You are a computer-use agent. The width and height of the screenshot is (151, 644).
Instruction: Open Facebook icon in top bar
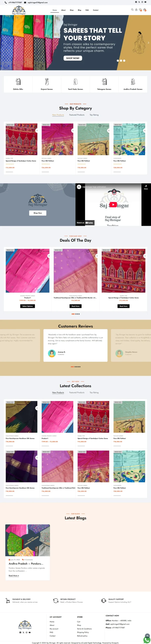click(136, 2)
